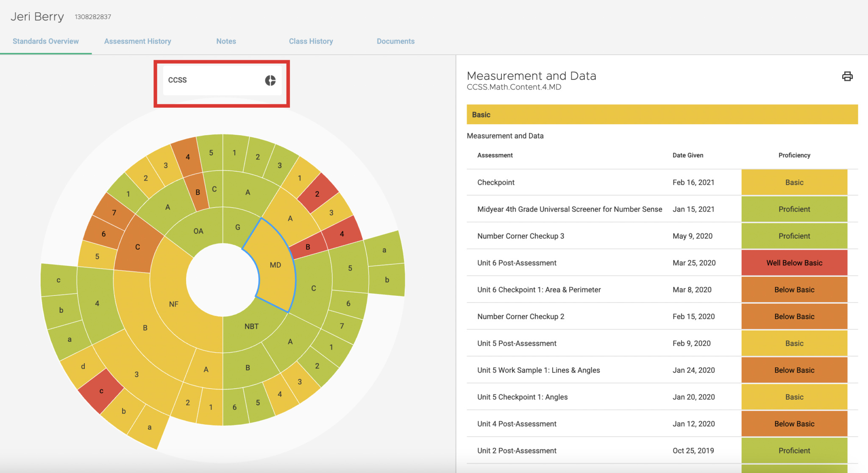
Task: Select outer segment d in the NF cluster
Action: (83, 366)
